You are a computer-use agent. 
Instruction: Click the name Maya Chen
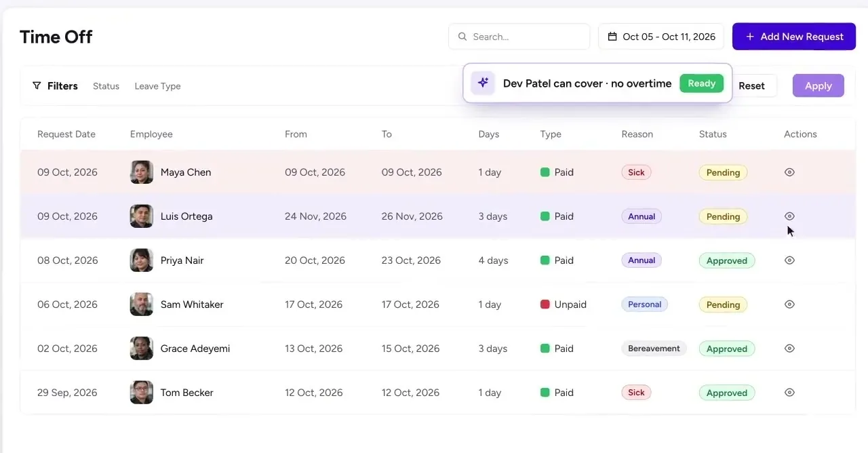tap(186, 172)
